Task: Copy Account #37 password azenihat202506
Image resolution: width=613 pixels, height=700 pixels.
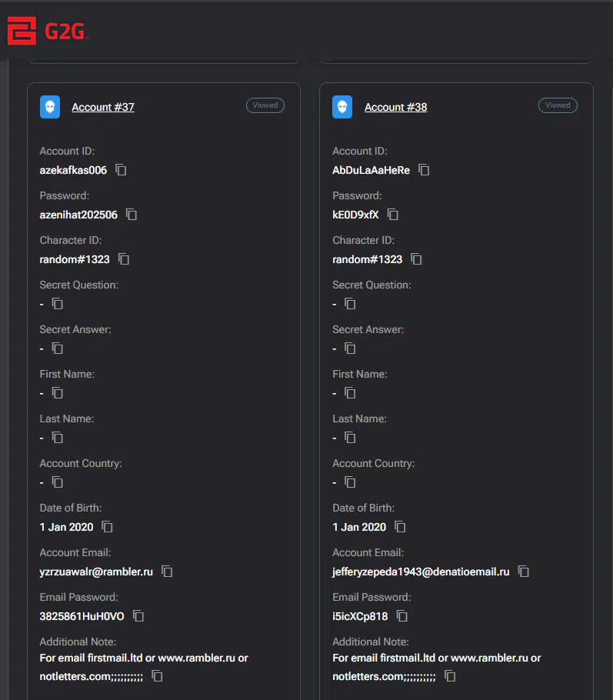Action: coord(132,215)
